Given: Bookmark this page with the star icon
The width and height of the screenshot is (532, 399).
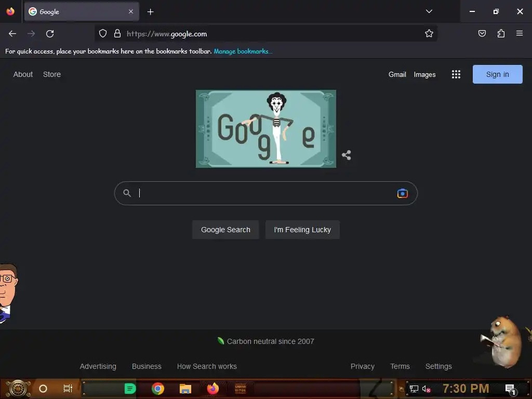Looking at the screenshot, I should 429,34.
